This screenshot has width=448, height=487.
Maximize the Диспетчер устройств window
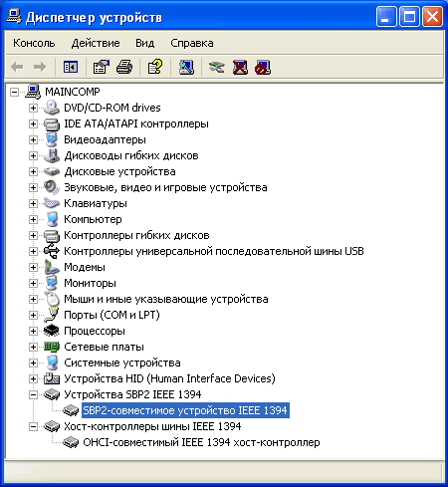click(x=409, y=16)
